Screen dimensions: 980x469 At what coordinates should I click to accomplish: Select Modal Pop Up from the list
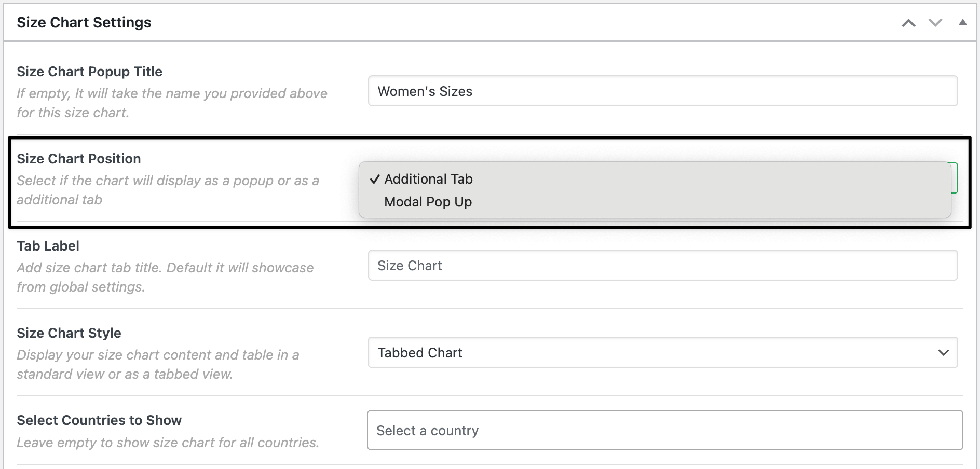pyautogui.click(x=428, y=202)
